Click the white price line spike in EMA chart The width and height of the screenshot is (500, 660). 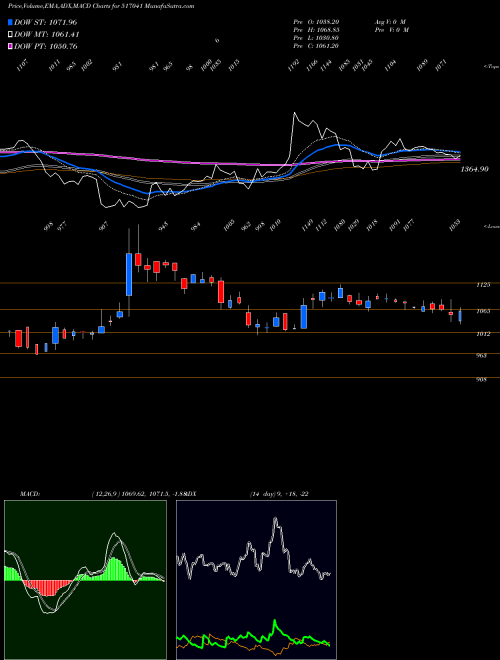[x=295, y=114]
